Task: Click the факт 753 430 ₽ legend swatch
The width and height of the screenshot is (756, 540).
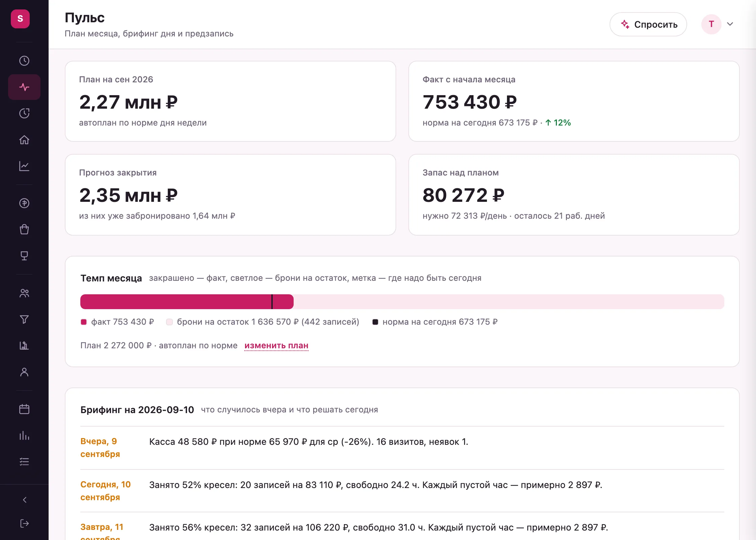Action: 84,322
